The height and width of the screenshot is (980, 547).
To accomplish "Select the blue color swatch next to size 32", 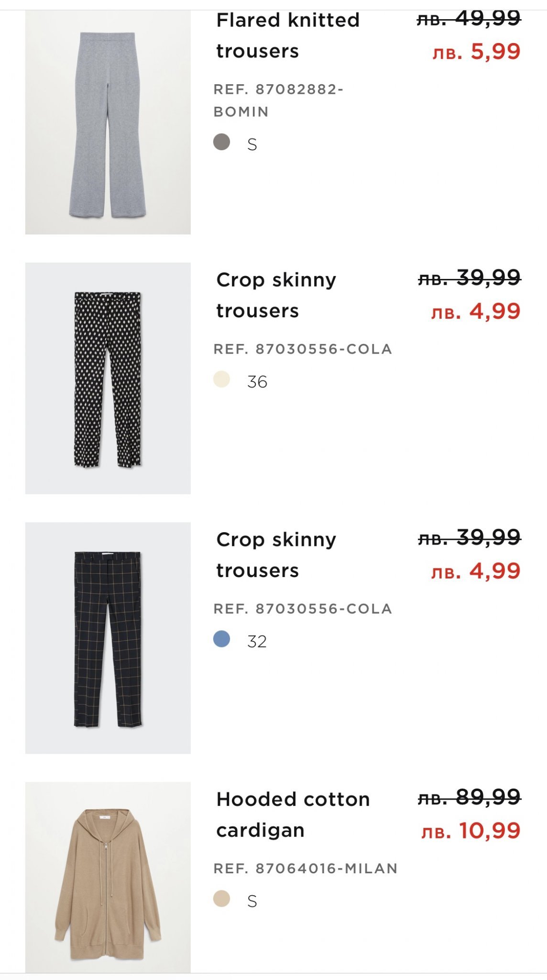I will coord(221,639).
